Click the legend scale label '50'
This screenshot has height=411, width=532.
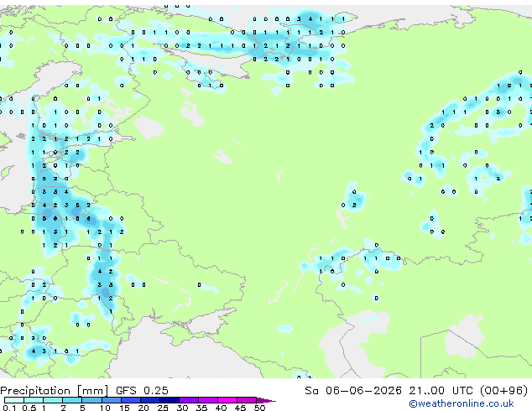click(259, 408)
